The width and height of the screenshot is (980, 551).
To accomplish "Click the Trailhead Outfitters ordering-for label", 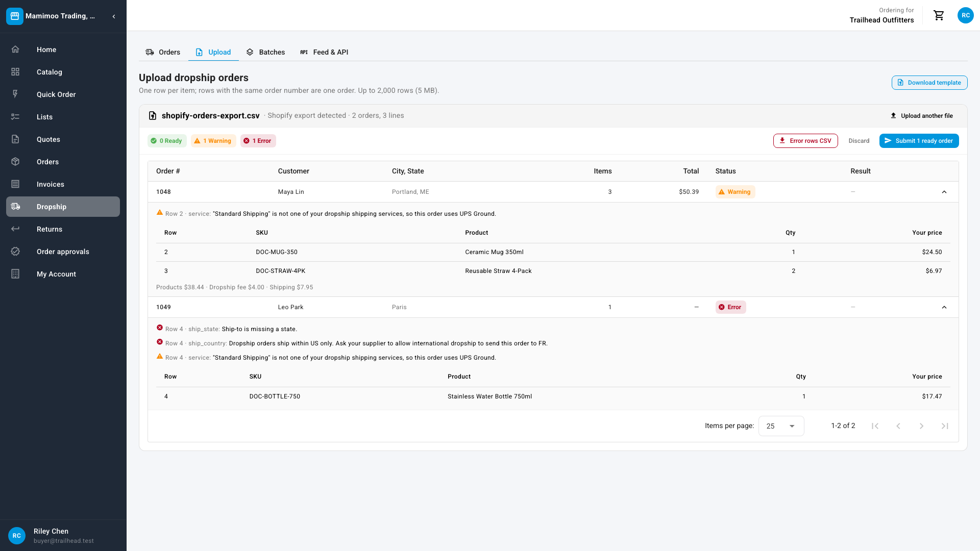I will (x=881, y=20).
